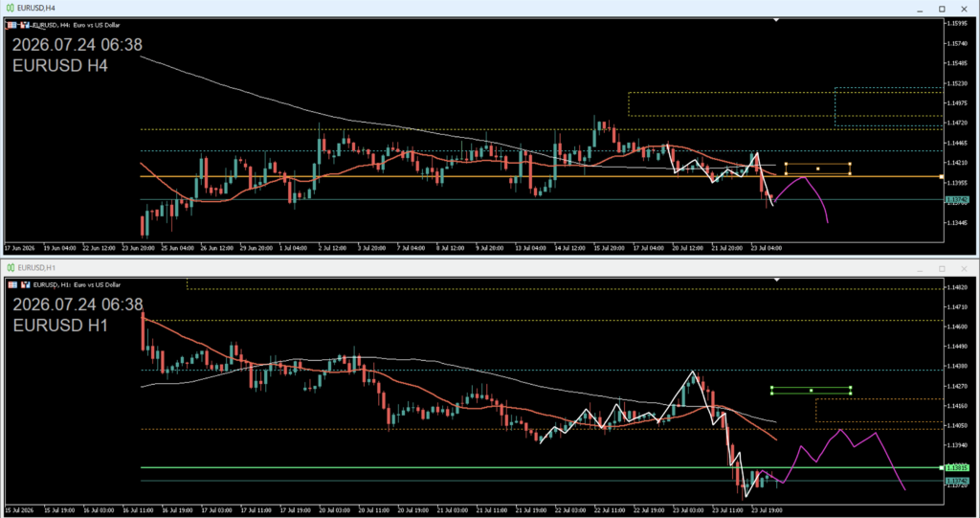Click the 1.15995 price on H4 scale

pyautogui.click(x=957, y=23)
